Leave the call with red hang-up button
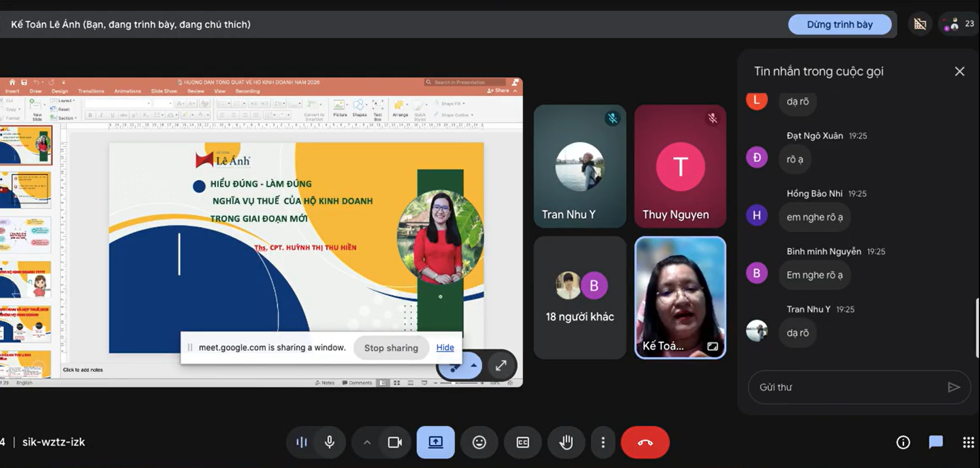This screenshot has height=468, width=980. [645, 442]
